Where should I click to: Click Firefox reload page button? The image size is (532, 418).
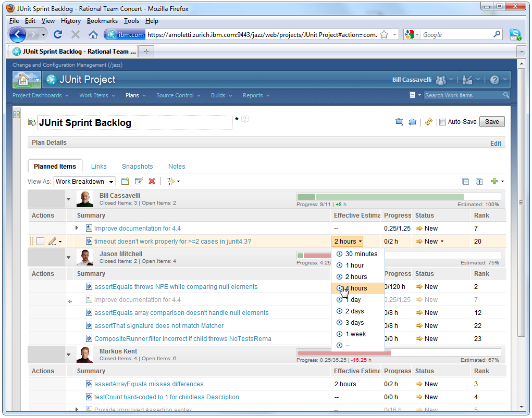coord(58,34)
